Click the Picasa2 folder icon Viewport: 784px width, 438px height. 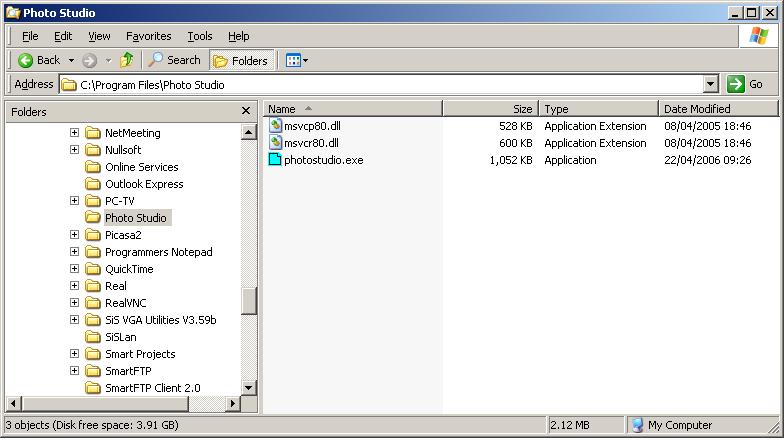[93, 234]
